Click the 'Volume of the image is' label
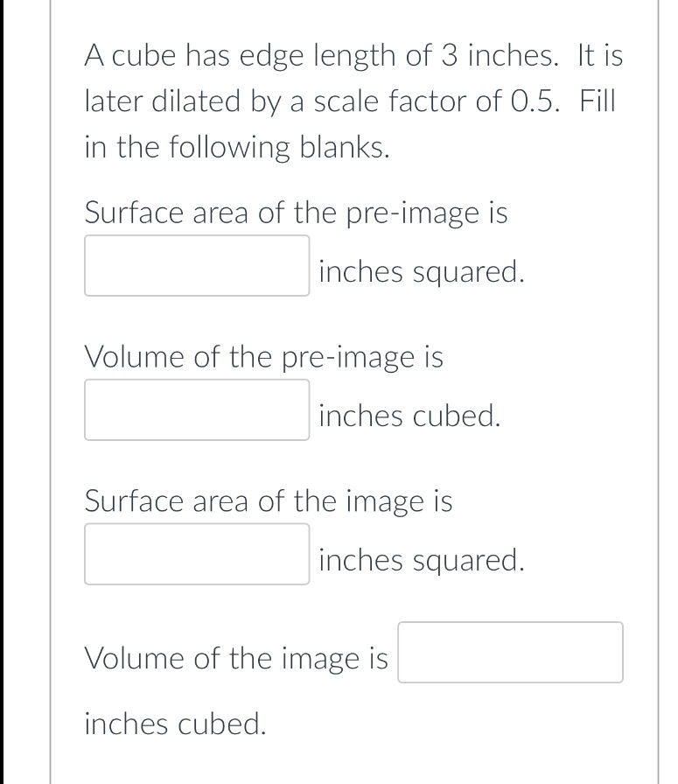 (236, 658)
